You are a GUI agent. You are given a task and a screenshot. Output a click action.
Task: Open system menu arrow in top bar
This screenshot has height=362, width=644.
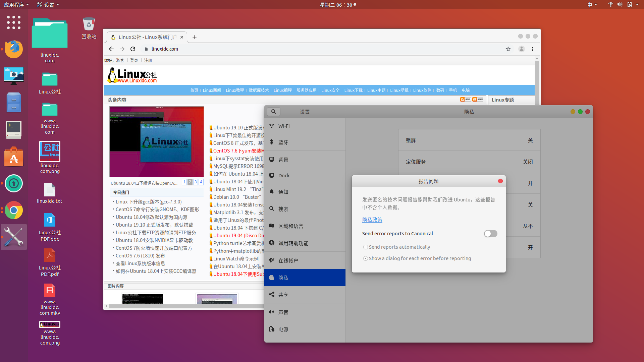(x=637, y=5)
